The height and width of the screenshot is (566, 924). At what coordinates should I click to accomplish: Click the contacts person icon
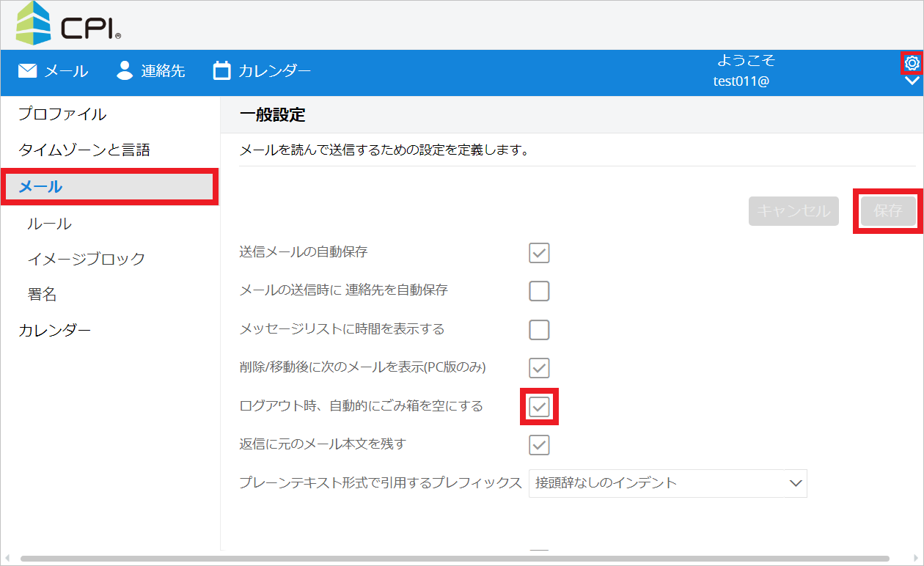pyautogui.click(x=125, y=70)
